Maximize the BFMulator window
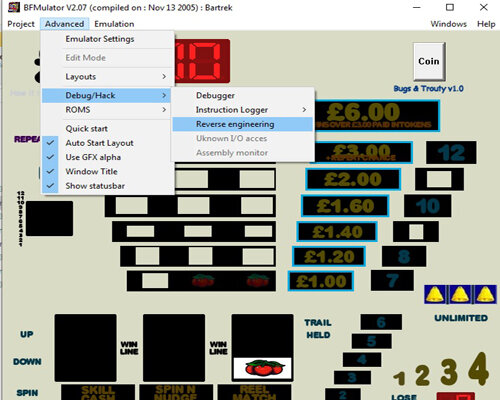The width and height of the screenshot is (500, 400). point(450,7)
